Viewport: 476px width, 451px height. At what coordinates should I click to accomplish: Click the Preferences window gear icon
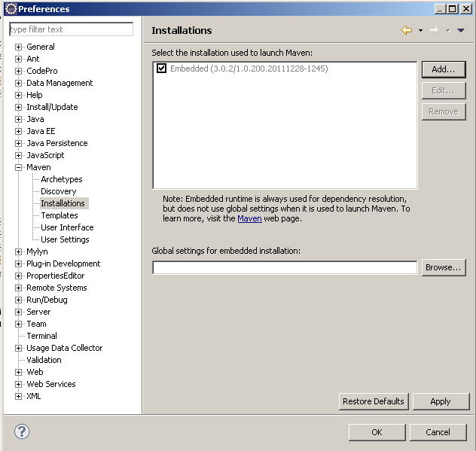11,9
